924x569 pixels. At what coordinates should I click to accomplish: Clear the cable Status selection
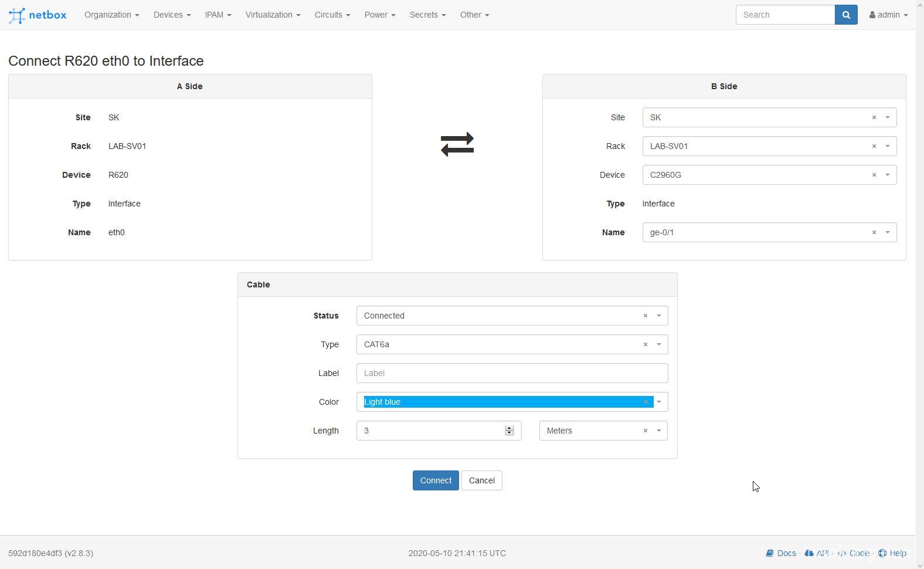point(646,316)
